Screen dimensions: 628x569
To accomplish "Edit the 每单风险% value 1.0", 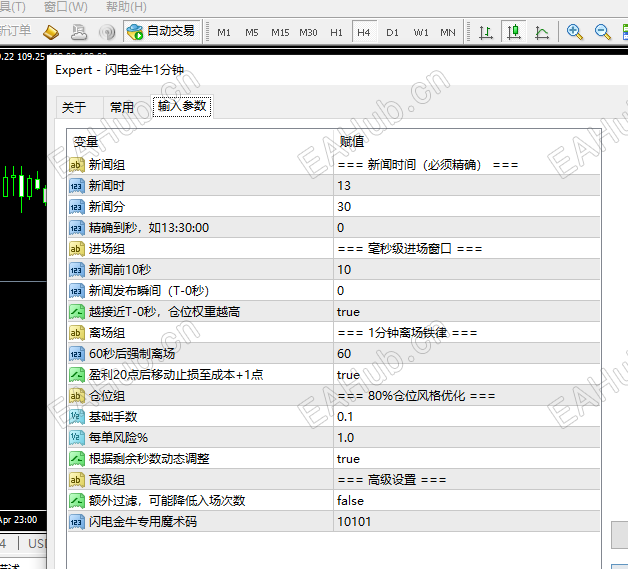I will tap(467, 438).
